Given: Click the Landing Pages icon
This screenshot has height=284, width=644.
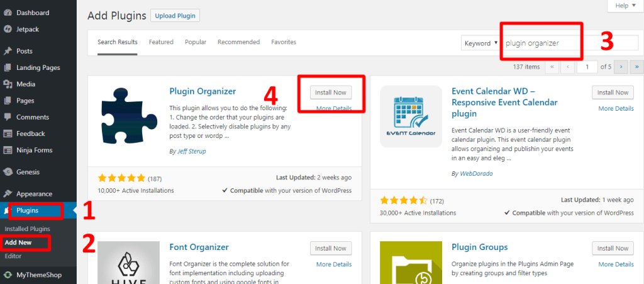Looking at the screenshot, I should point(8,68).
